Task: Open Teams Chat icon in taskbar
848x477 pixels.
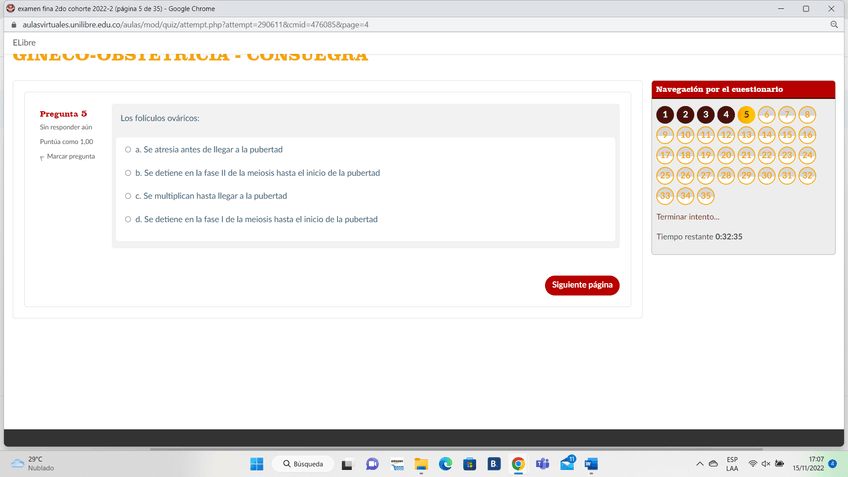Action: click(372, 464)
